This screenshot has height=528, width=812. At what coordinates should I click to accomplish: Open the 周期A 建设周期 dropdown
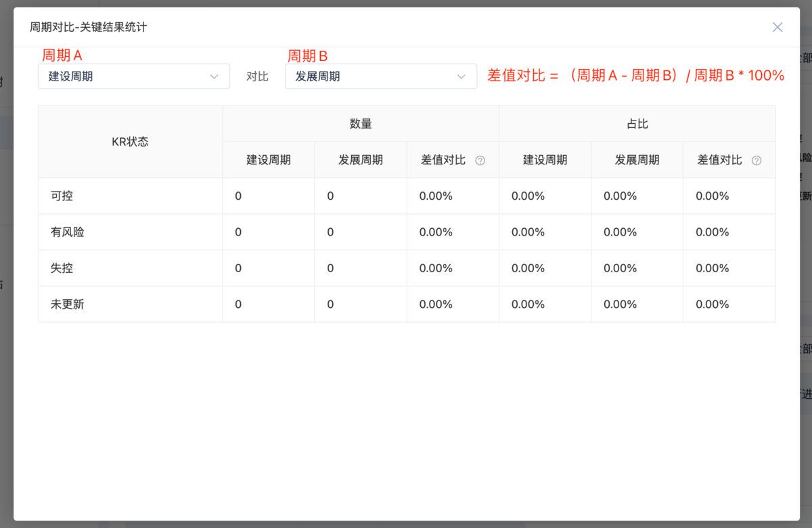133,76
